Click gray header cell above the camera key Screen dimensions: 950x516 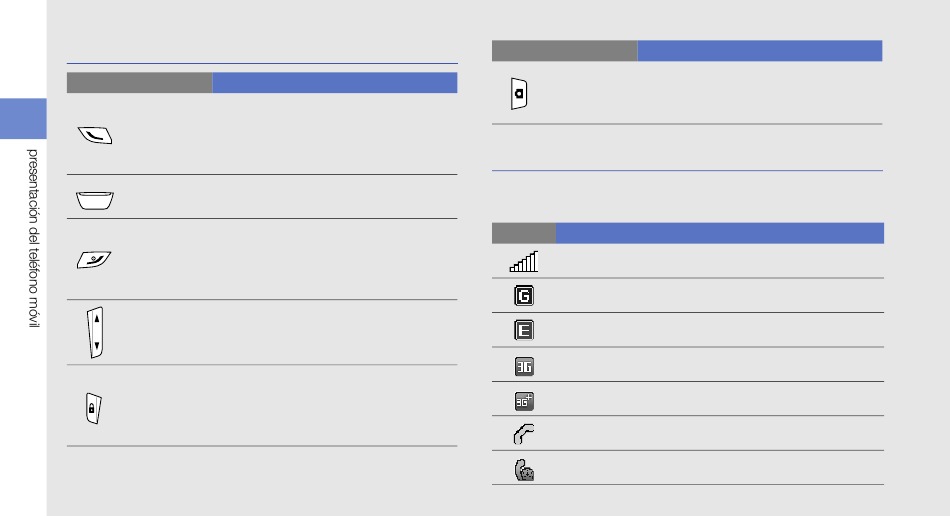tap(564, 50)
